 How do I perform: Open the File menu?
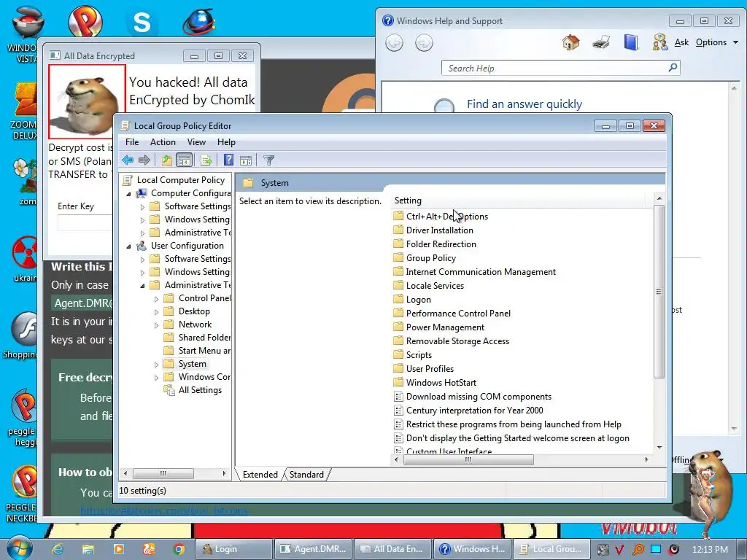[x=132, y=142]
